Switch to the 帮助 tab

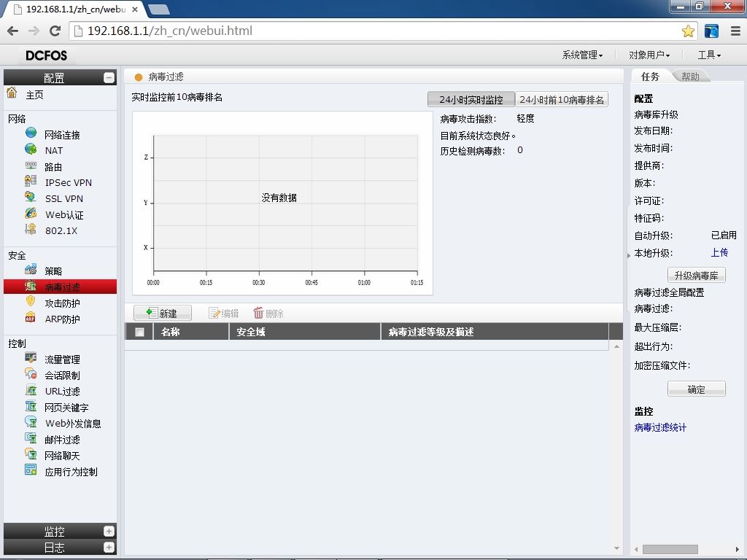pos(690,76)
